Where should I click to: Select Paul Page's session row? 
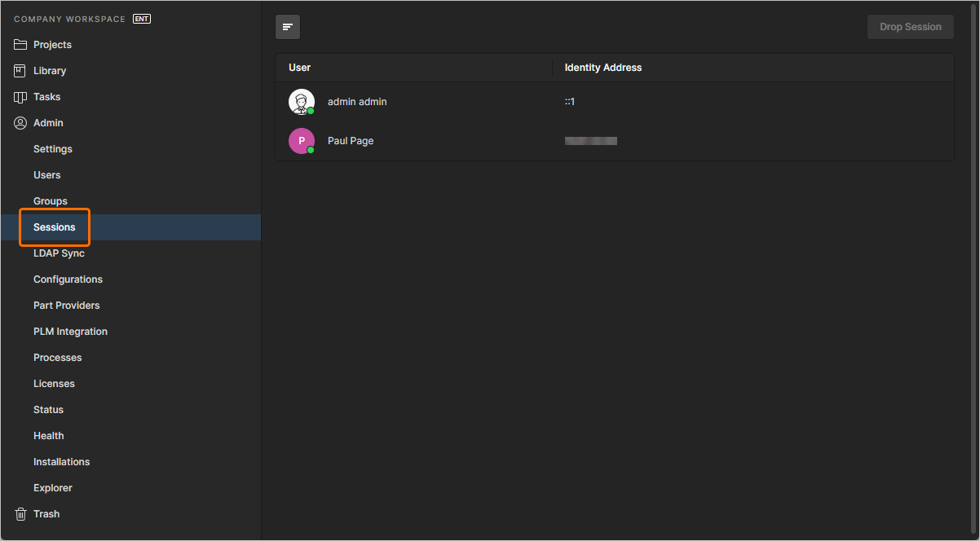click(571, 140)
